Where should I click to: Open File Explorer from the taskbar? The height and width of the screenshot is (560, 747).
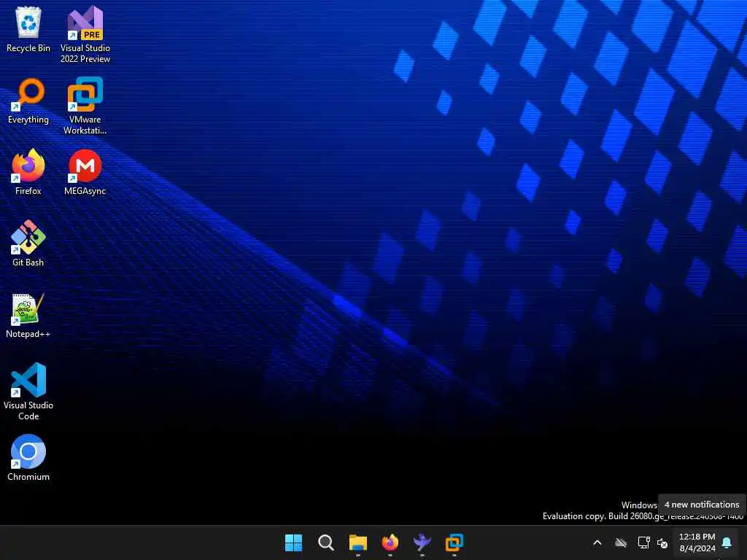(x=357, y=542)
